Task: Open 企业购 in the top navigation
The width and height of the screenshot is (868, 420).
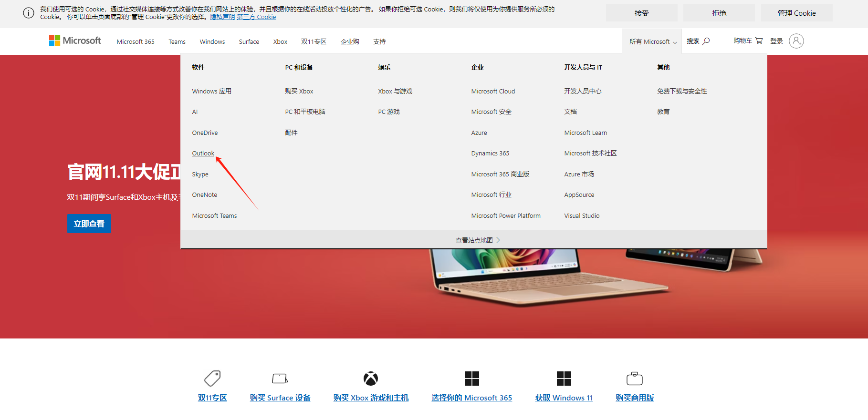Action: click(x=350, y=41)
